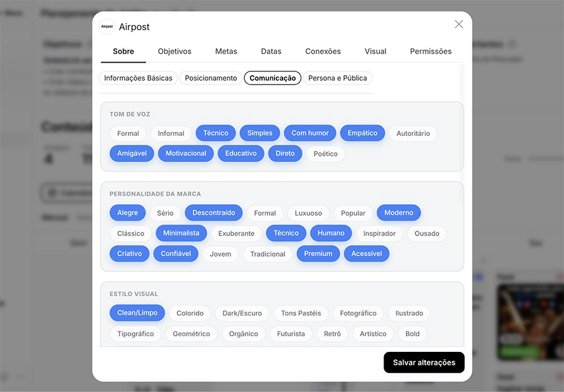
Task: Deselect the Minimalista personality chip
Action: [x=181, y=233]
